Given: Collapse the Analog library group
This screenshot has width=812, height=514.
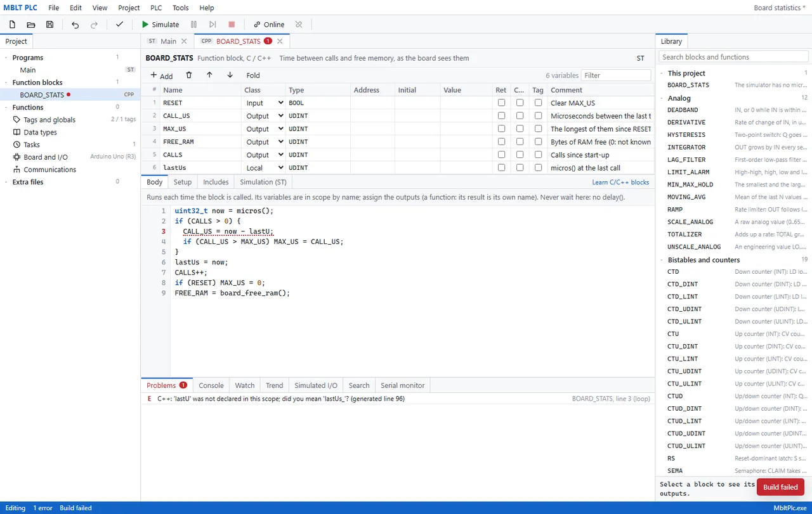Looking at the screenshot, I should (x=662, y=98).
